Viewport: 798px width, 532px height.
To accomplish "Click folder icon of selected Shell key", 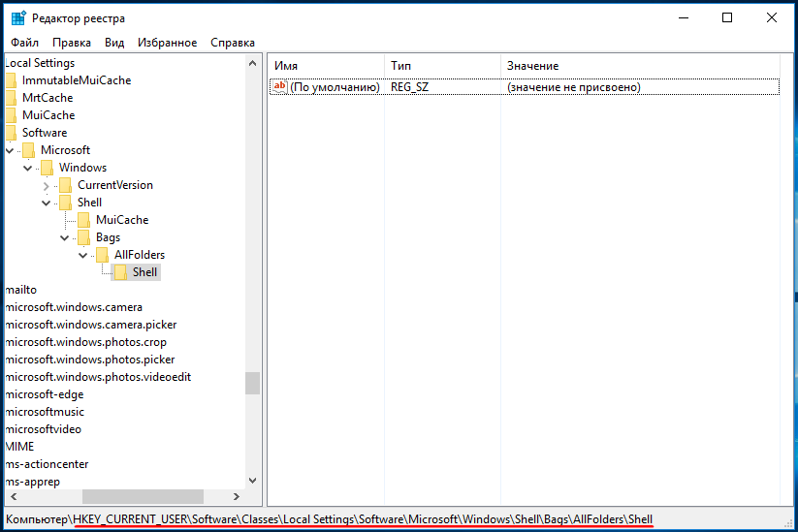I will 120,272.
